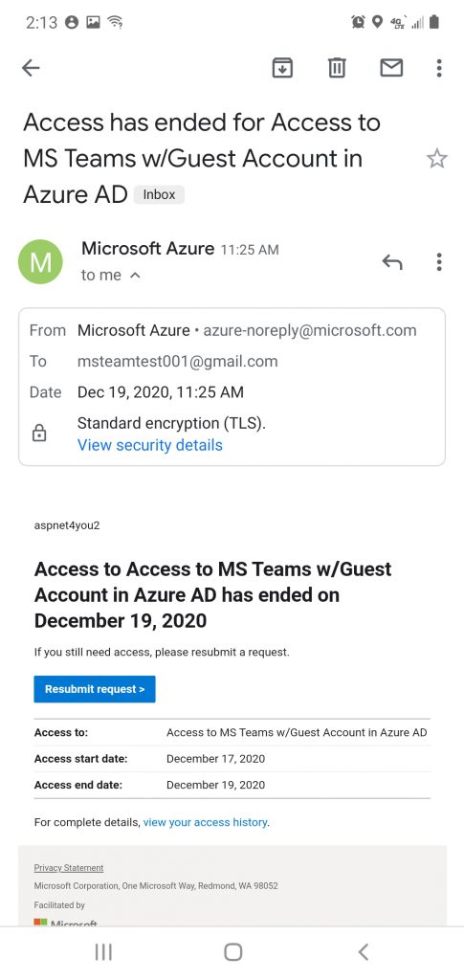This screenshot has height=980, width=464.
Task: Open view your access history link
Action: [206, 822]
